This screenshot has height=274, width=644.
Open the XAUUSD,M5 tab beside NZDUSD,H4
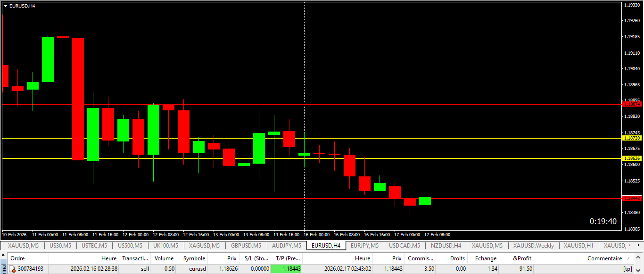click(x=487, y=246)
